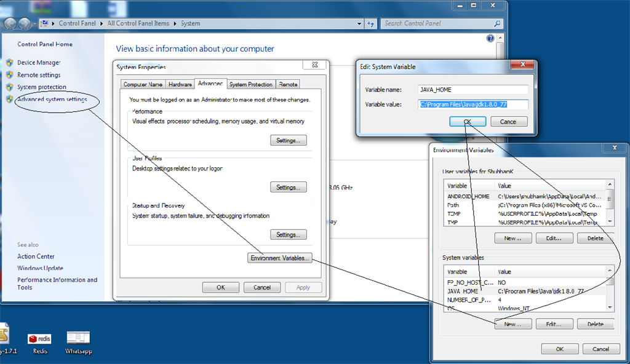The width and height of the screenshot is (630, 364).
Task: Open the blue help question mark icon
Action: (490, 38)
